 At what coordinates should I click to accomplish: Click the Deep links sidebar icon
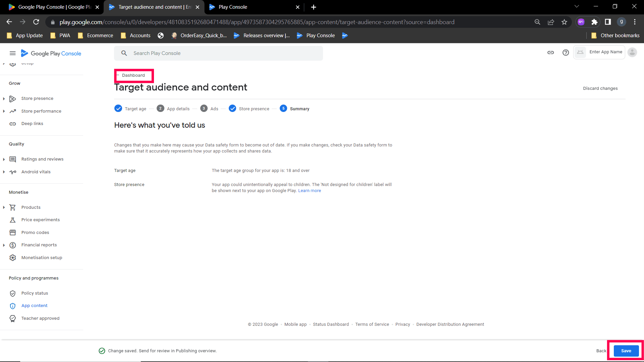(x=13, y=124)
